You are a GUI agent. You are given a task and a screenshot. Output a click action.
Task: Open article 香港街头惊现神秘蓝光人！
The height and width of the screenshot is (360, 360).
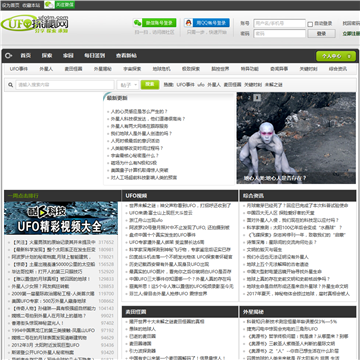[38, 323]
